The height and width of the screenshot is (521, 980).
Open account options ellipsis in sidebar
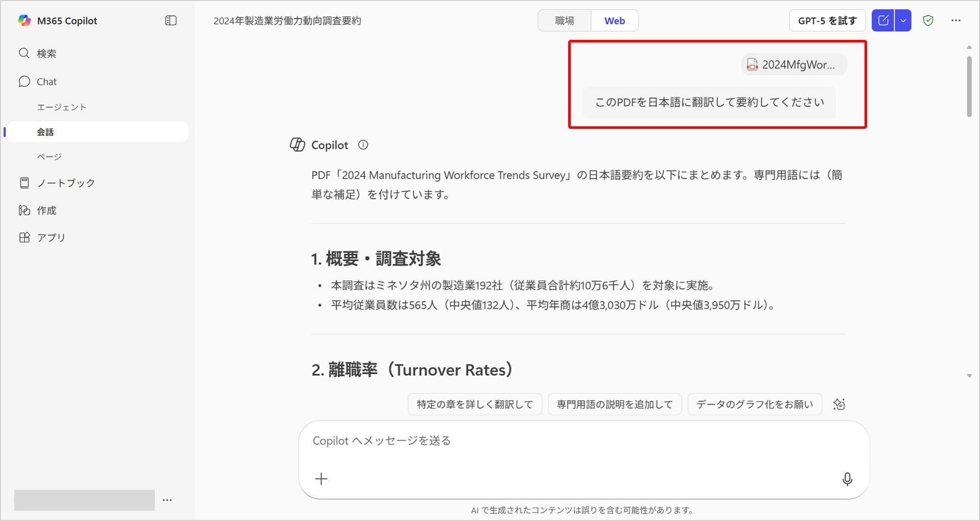tap(167, 500)
